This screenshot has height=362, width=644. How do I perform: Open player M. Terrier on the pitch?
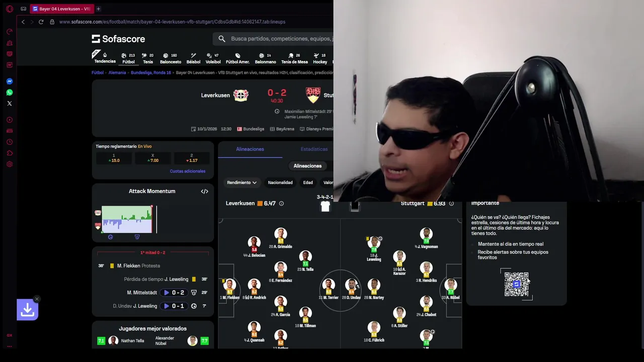pyautogui.click(x=329, y=290)
